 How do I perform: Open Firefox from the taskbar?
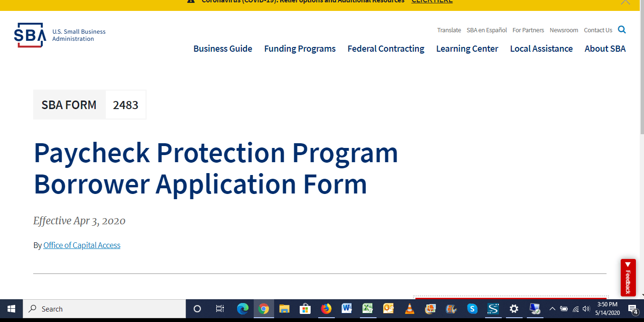pyautogui.click(x=326, y=309)
